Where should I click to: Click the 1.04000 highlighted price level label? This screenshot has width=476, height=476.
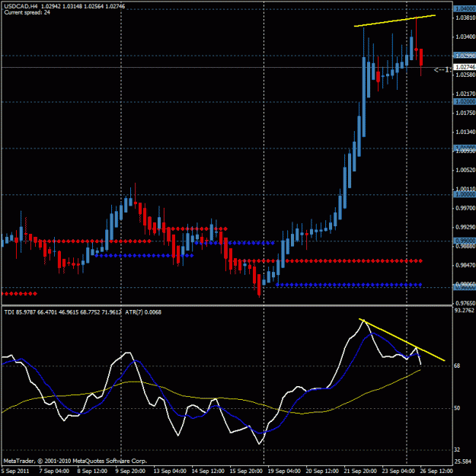coord(465,9)
